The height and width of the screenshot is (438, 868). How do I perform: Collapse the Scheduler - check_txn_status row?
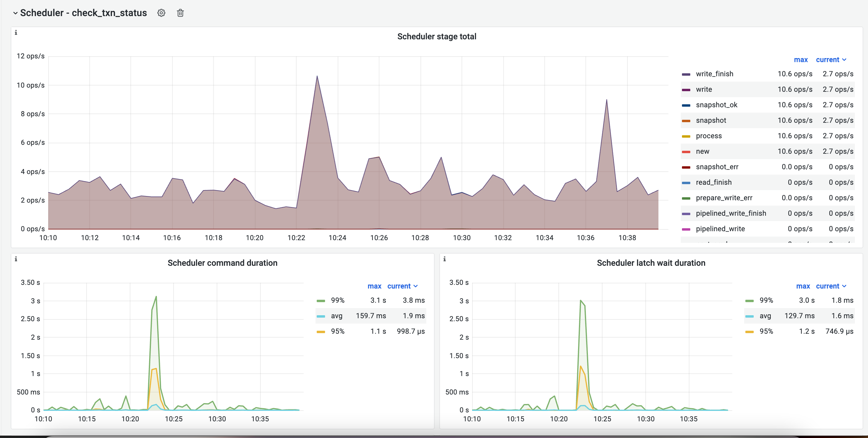[x=15, y=13]
